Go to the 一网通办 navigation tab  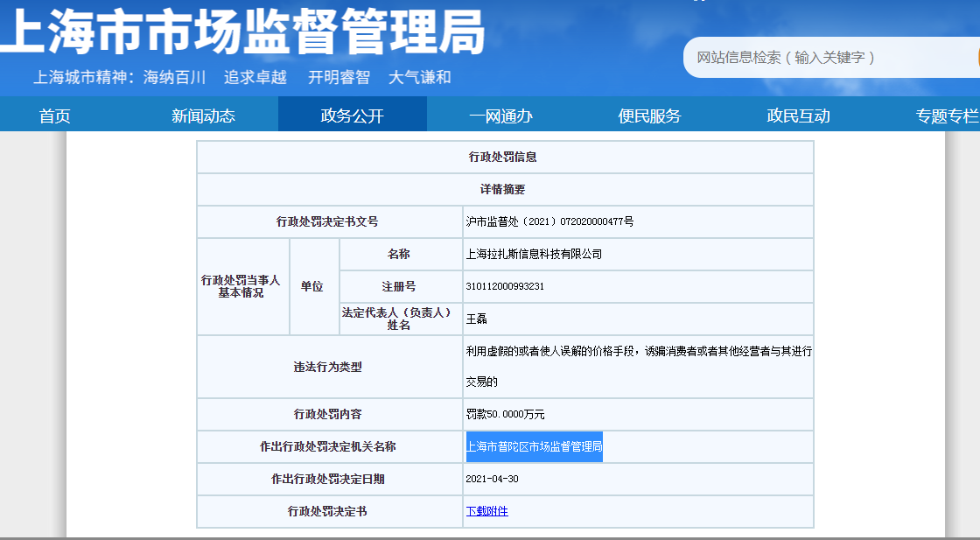point(500,116)
